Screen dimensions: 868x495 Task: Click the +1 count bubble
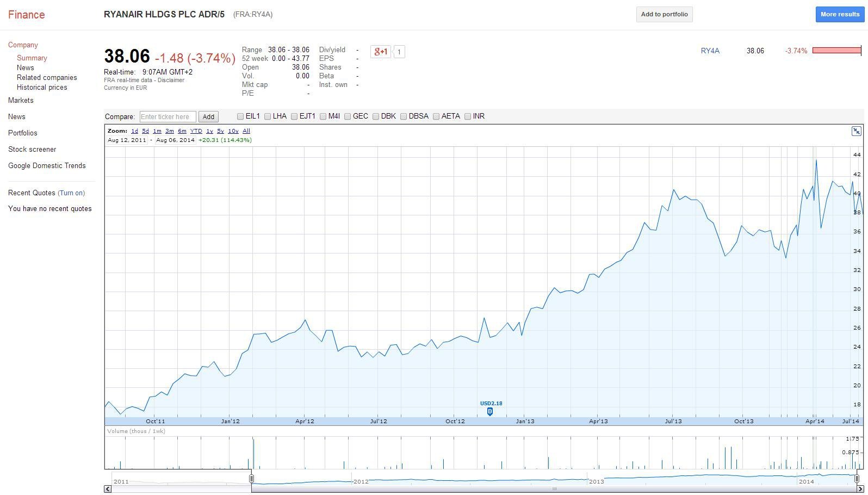pyautogui.click(x=399, y=52)
